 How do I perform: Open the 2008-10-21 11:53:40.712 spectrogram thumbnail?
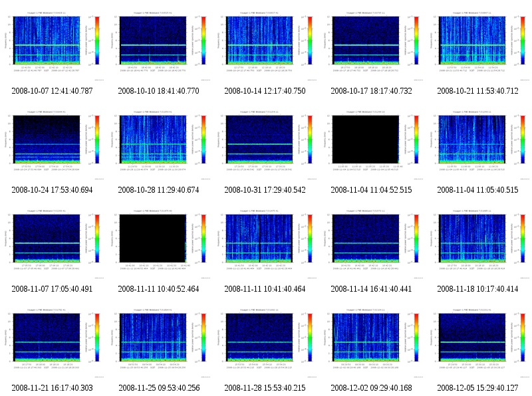coord(477,46)
